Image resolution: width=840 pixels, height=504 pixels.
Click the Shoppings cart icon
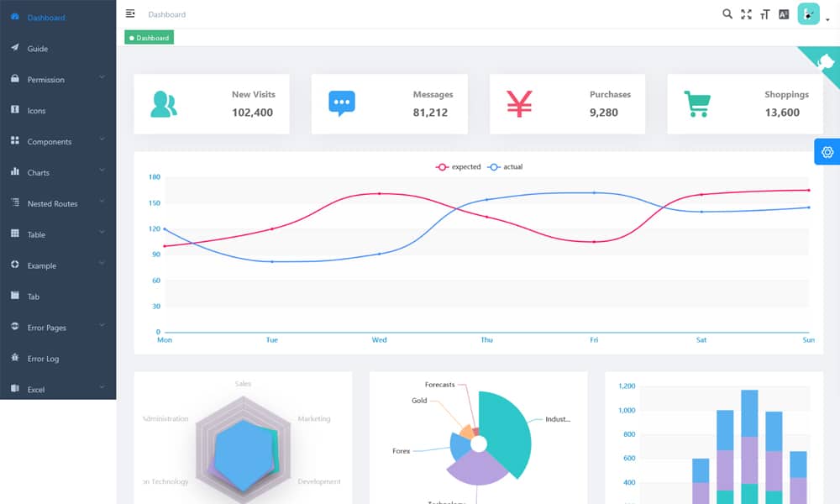click(x=697, y=104)
